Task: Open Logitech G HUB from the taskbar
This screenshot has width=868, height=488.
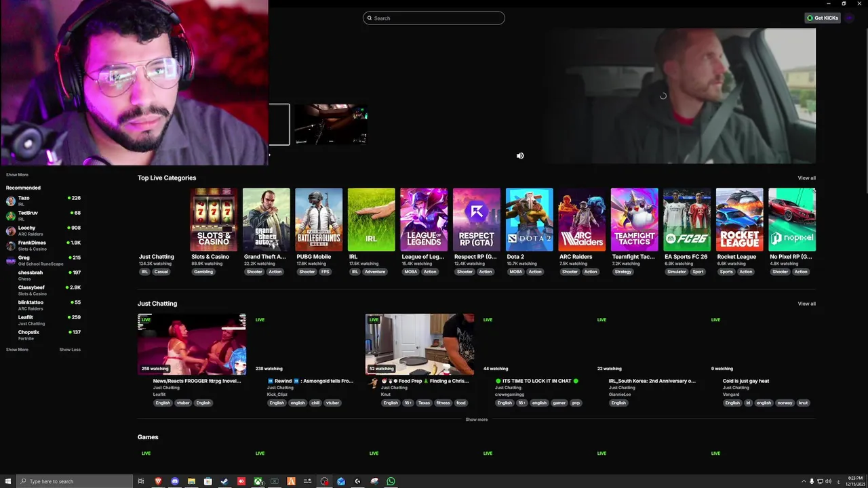Action: tap(357, 481)
